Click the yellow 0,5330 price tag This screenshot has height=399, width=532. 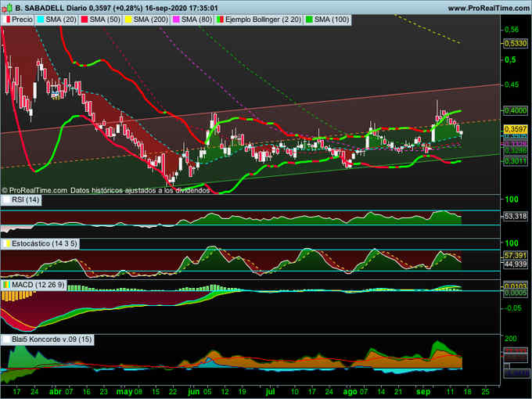[515, 44]
